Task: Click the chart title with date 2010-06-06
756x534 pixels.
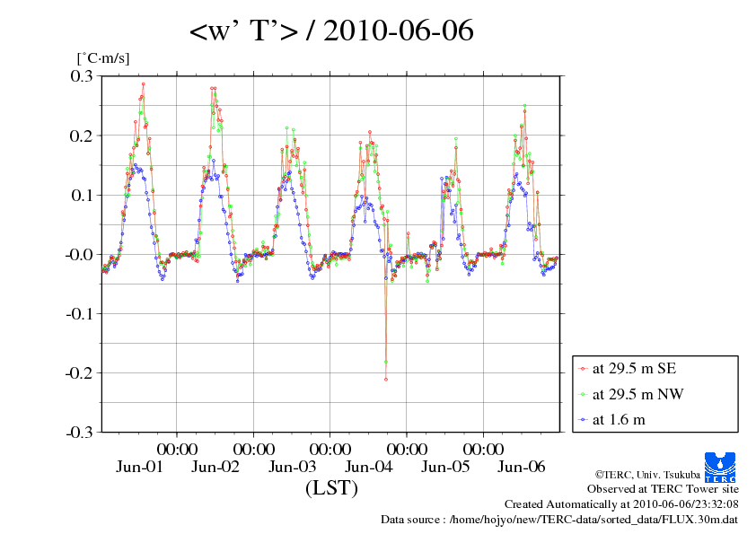Action: [x=331, y=31]
